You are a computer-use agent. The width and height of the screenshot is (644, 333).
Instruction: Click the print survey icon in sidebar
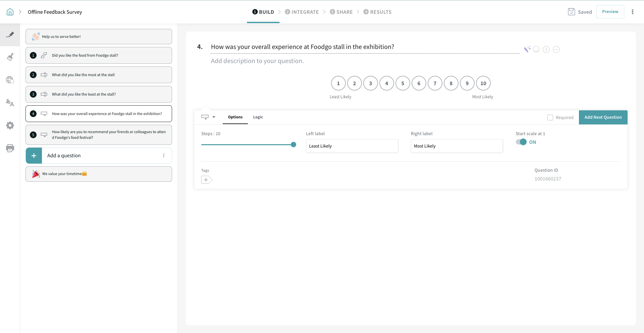click(x=10, y=148)
